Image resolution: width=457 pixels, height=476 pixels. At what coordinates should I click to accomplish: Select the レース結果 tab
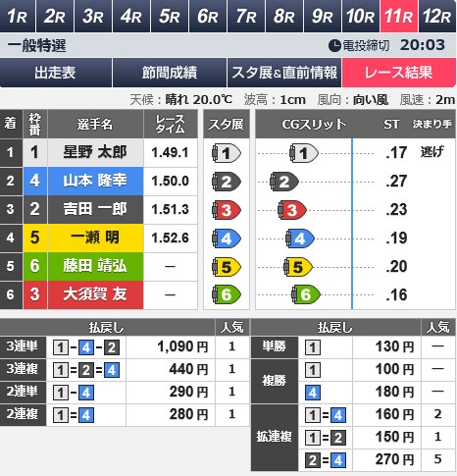[398, 73]
